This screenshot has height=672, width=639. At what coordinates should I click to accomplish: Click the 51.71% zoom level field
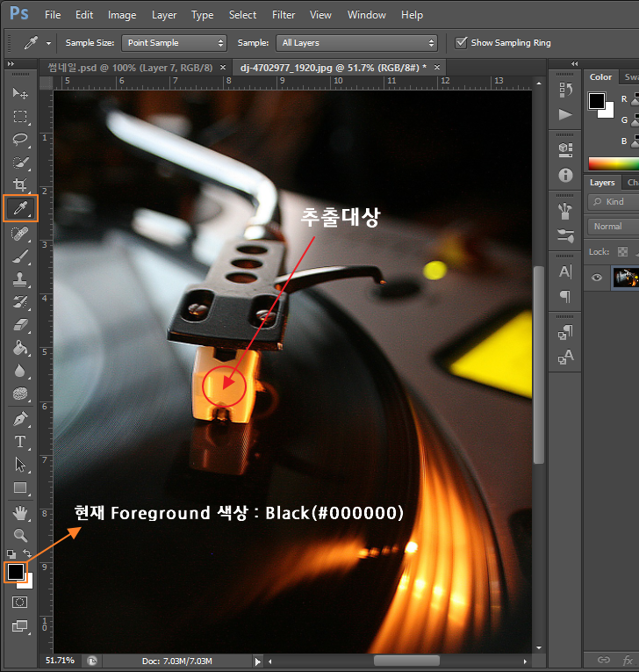click(60, 661)
